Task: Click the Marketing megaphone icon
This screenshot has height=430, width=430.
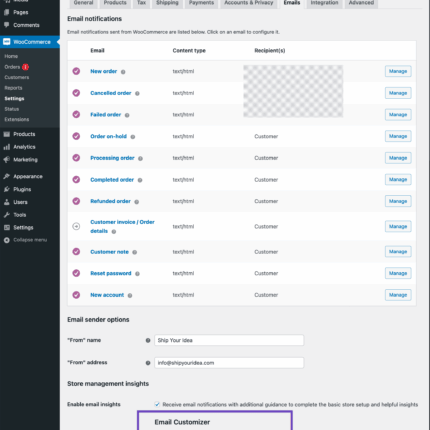Action: point(6,160)
